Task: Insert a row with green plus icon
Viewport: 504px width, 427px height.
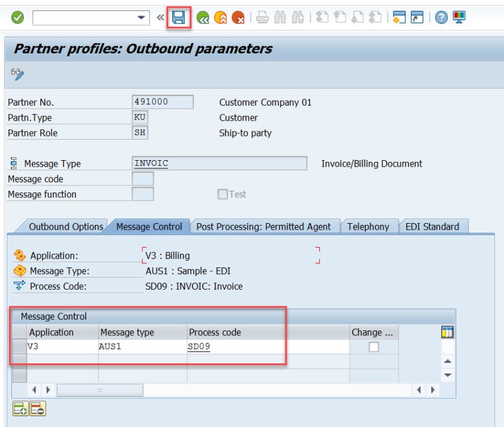Action: [x=20, y=408]
